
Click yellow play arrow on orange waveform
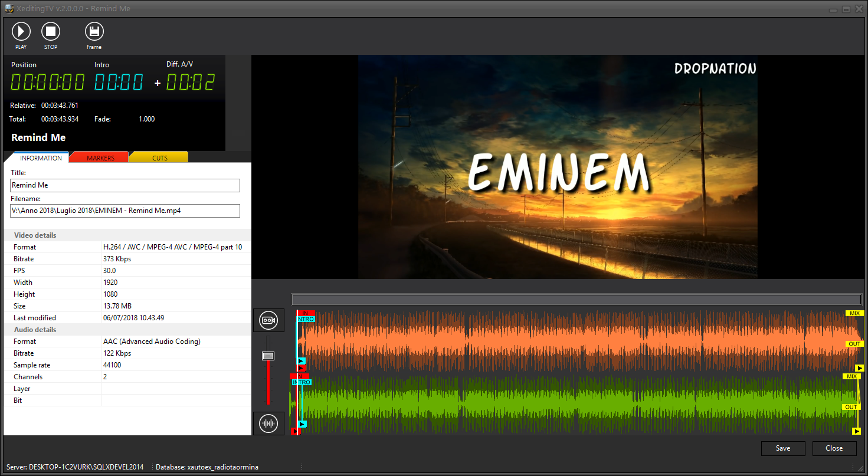pos(859,368)
